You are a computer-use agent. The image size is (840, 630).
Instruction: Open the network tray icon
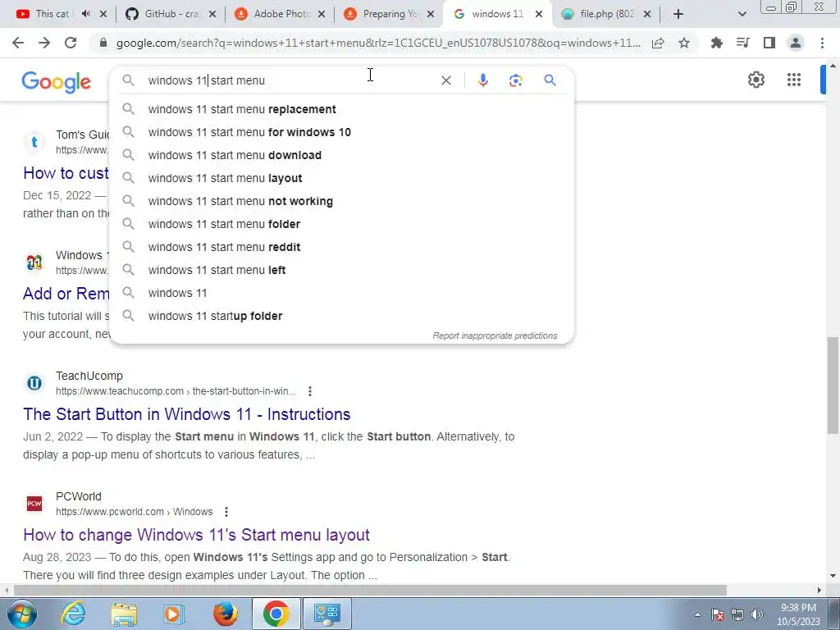[737, 614]
